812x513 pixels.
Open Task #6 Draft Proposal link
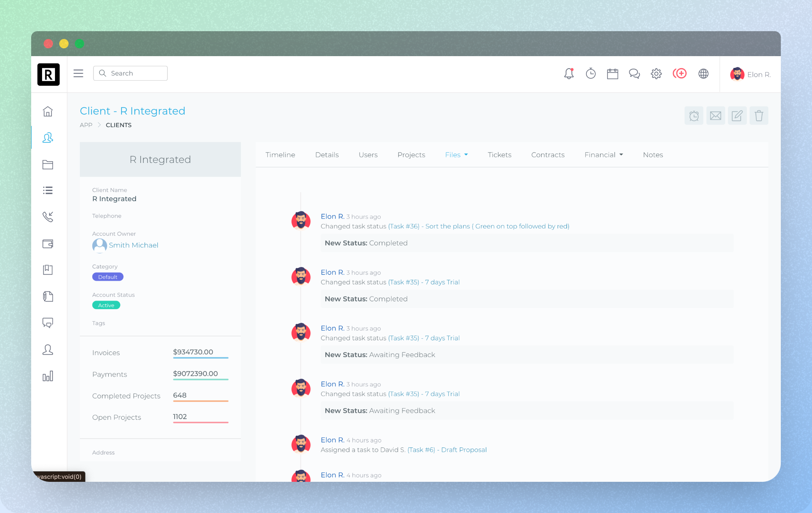coord(447,450)
